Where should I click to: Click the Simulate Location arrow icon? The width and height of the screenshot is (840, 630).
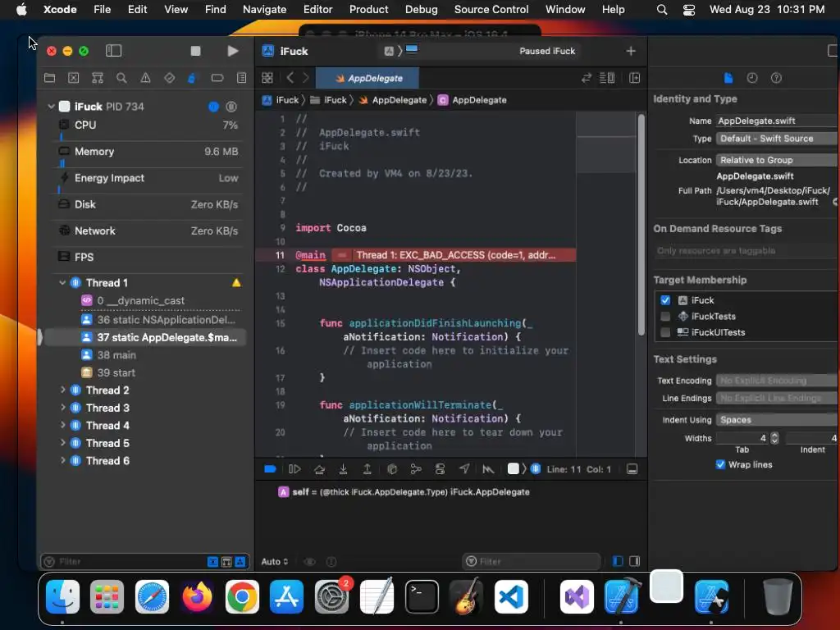464,469
